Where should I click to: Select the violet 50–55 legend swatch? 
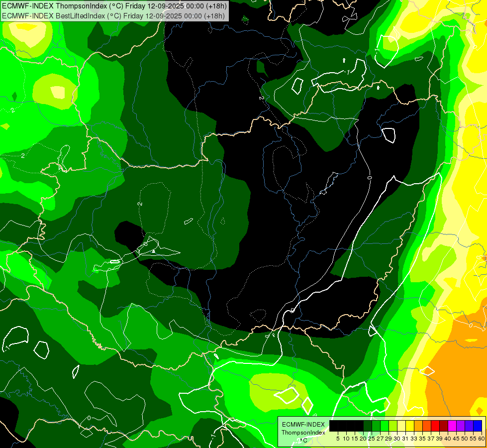[469, 426]
